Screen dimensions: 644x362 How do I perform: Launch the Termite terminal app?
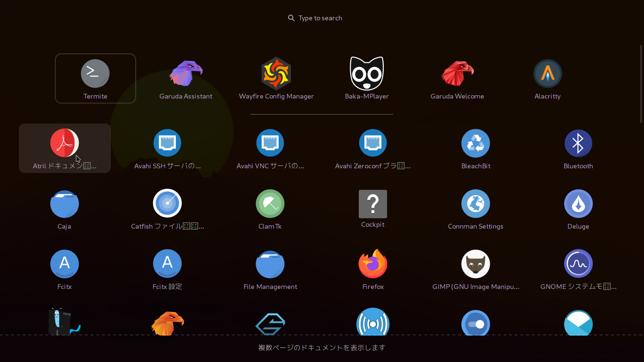pyautogui.click(x=95, y=78)
